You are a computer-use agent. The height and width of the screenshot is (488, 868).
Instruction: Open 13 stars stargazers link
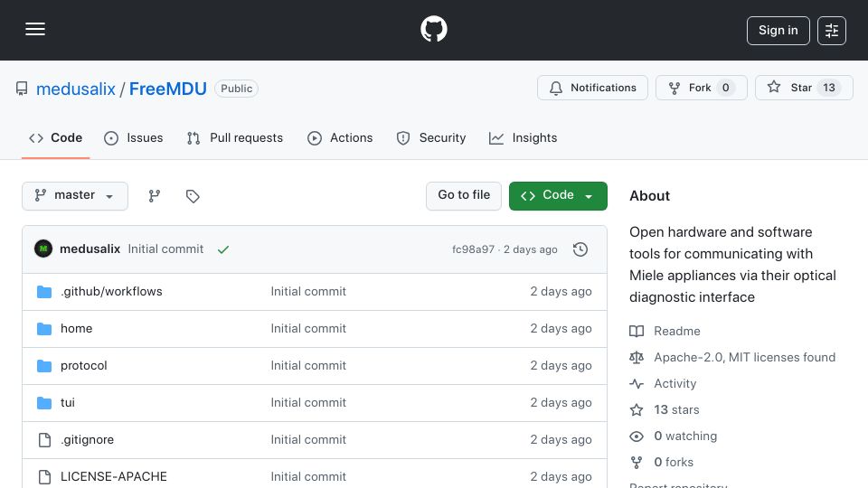676,410
